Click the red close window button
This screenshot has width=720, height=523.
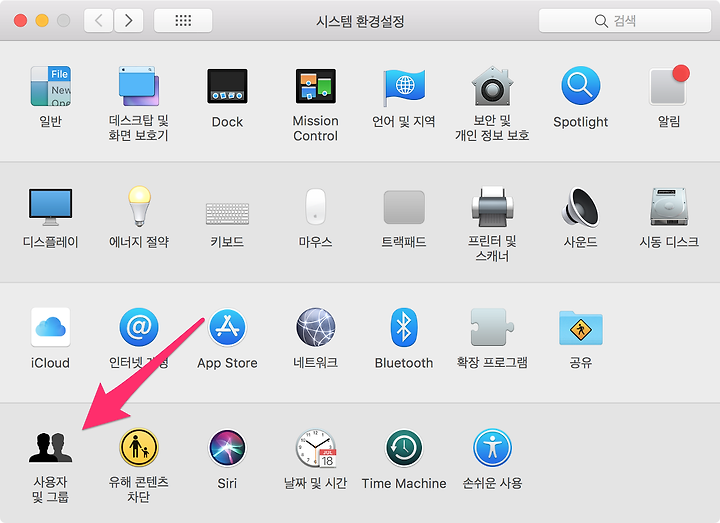[x=20, y=21]
